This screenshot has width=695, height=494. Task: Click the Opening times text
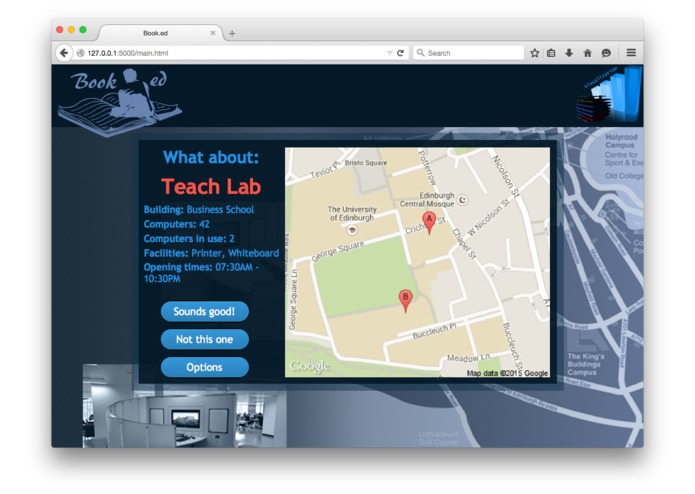point(201,273)
